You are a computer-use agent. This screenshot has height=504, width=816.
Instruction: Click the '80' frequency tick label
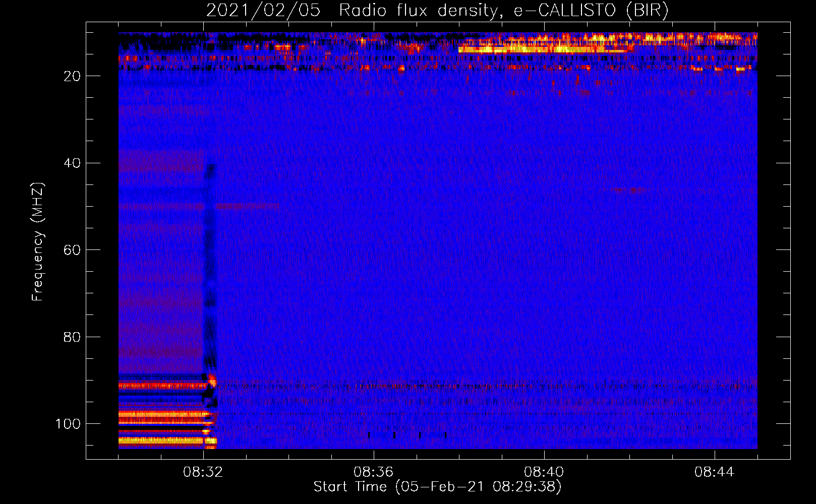coord(72,337)
